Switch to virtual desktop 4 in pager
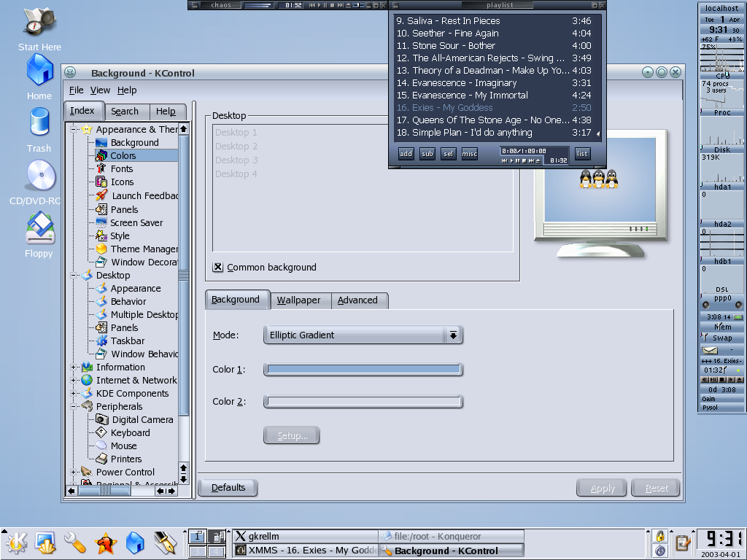747x560 pixels. [x=216, y=551]
